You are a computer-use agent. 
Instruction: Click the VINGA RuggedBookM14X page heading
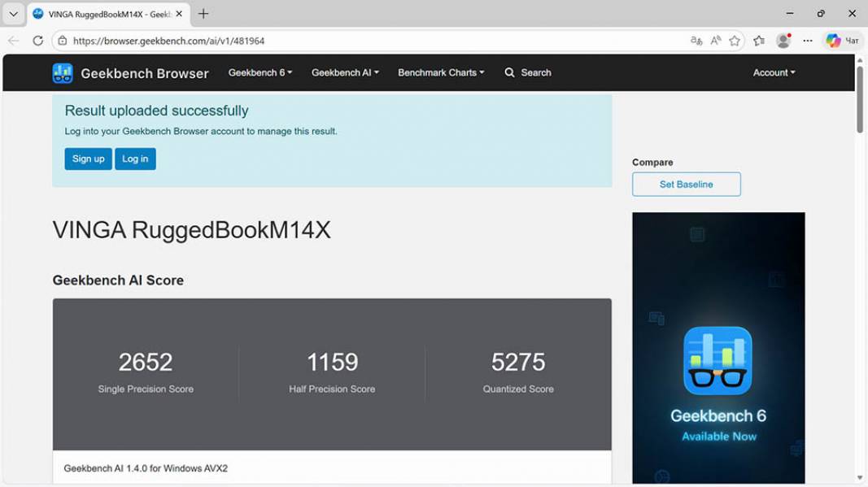pyautogui.click(x=191, y=229)
